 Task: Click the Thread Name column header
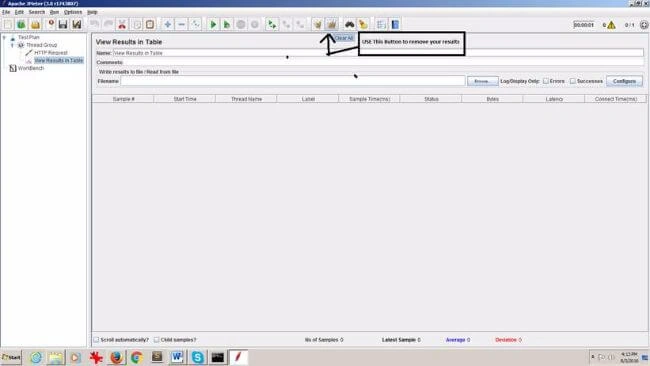point(246,99)
